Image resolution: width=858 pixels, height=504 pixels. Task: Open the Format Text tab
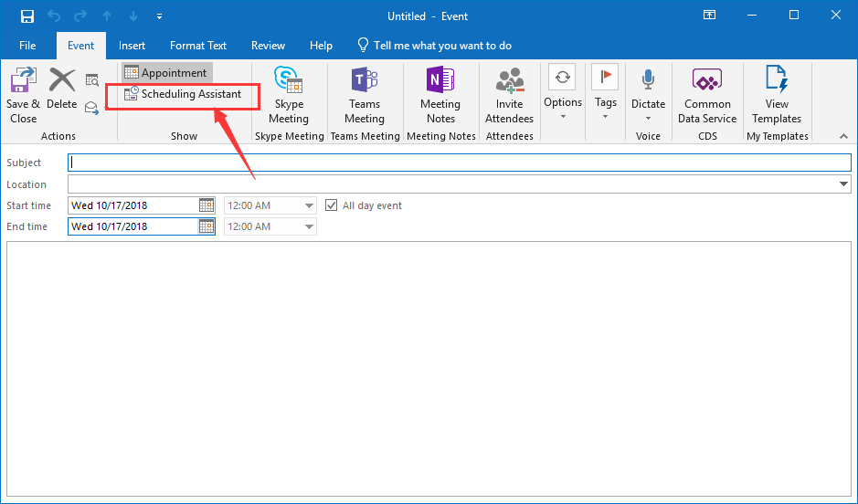click(x=198, y=46)
